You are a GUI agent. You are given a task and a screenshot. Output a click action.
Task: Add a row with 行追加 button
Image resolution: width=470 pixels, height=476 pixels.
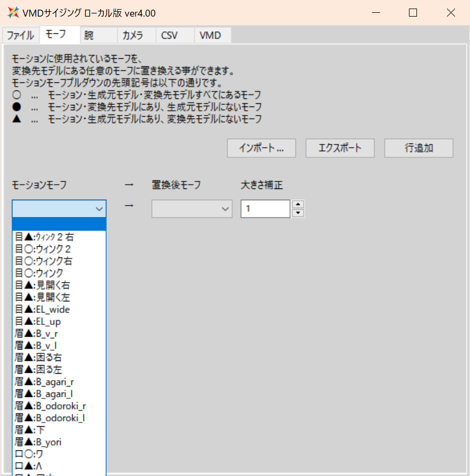pyautogui.click(x=419, y=148)
